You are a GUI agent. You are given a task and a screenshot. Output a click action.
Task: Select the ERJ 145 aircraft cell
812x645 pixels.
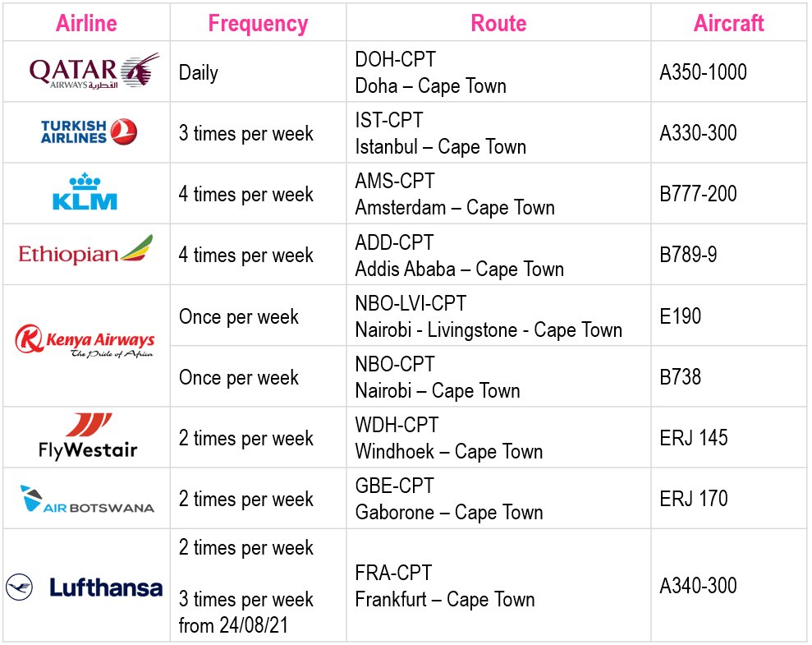728,437
